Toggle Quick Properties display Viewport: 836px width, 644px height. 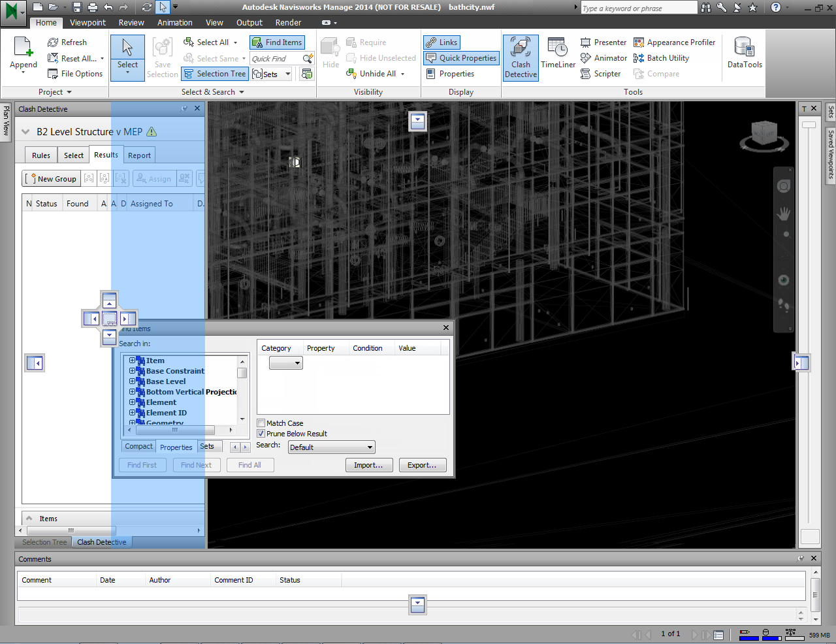pyautogui.click(x=462, y=58)
